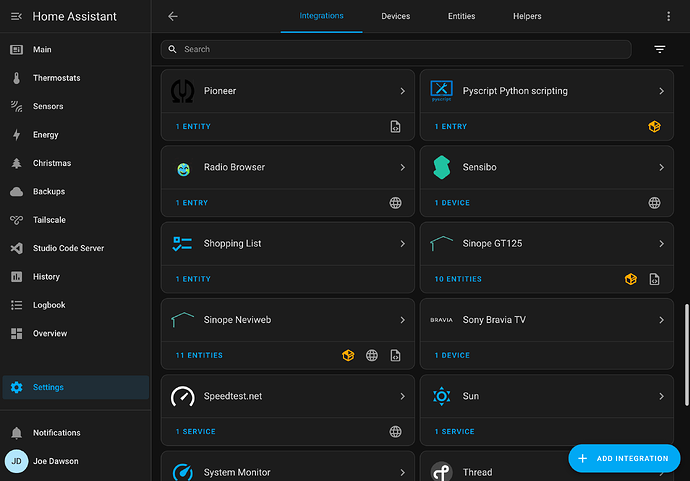Expand Radio Browser chevron arrow
The image size is (690, 481).
(402, 167)
